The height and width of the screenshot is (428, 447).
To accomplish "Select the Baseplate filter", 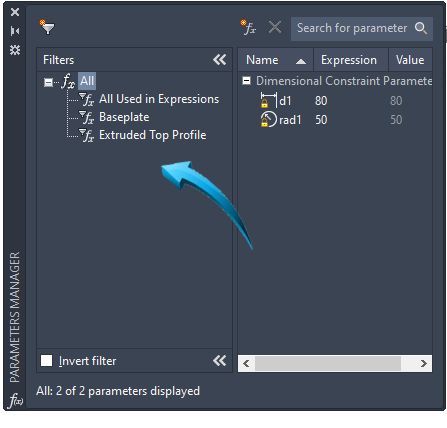I will [x=124, y=117].
